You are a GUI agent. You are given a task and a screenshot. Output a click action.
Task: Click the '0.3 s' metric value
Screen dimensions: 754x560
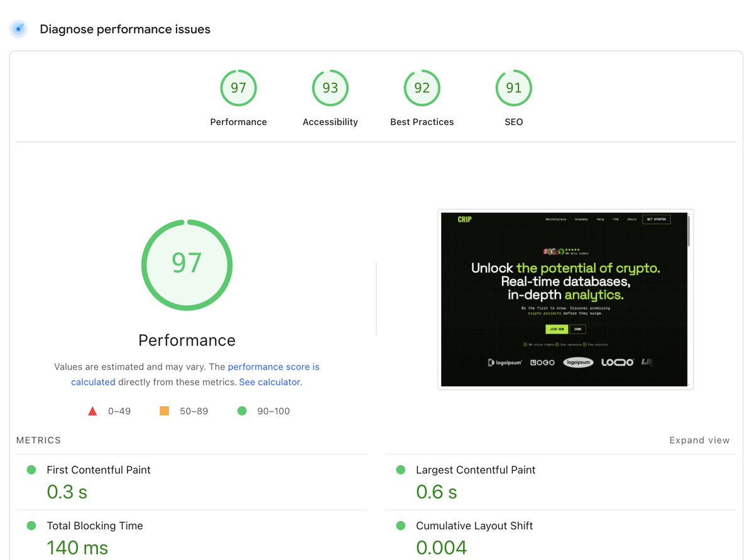click(x=67, y=491)
